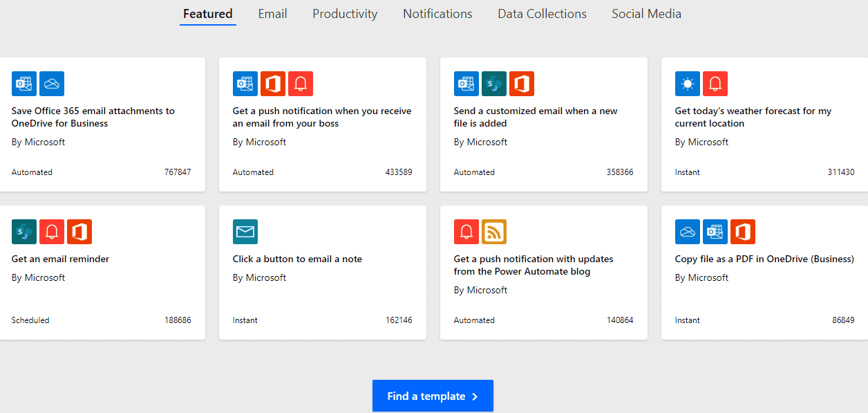This screenshot has width=868, height=413.
Task: Click OneDrive icon in Copy file as PDF card
Action: (x=688, y=232)
